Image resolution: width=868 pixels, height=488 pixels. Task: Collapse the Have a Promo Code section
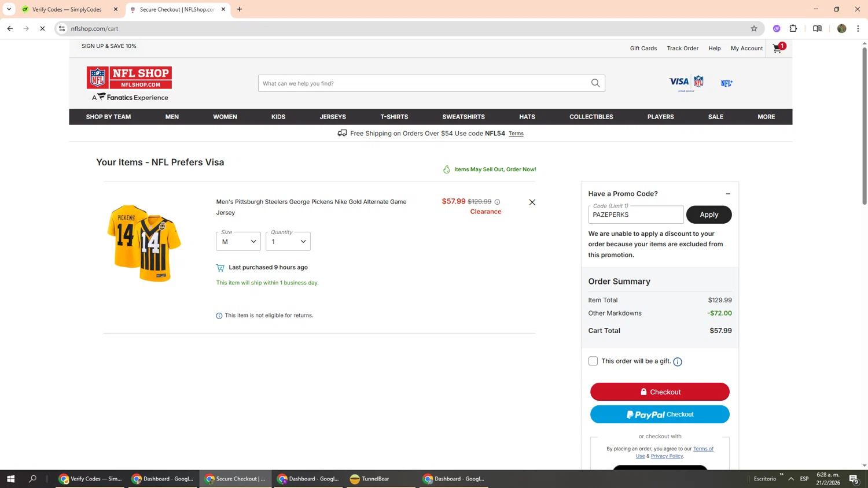[728, 194]
